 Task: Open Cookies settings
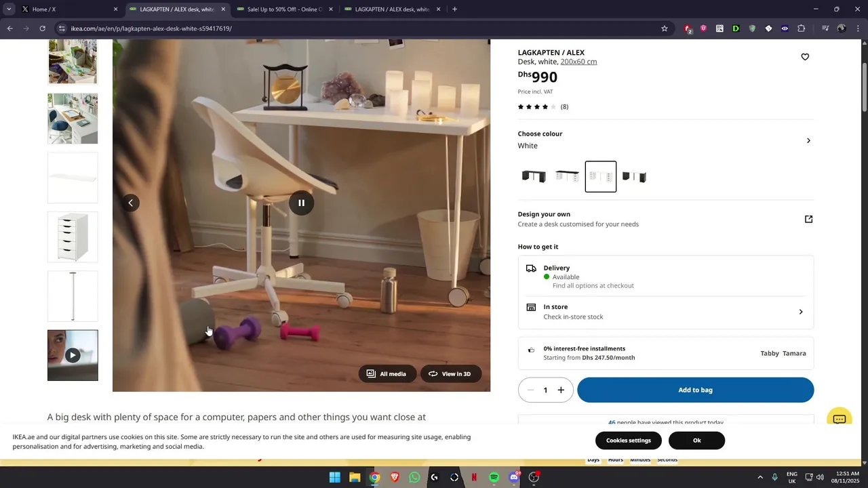628,441
